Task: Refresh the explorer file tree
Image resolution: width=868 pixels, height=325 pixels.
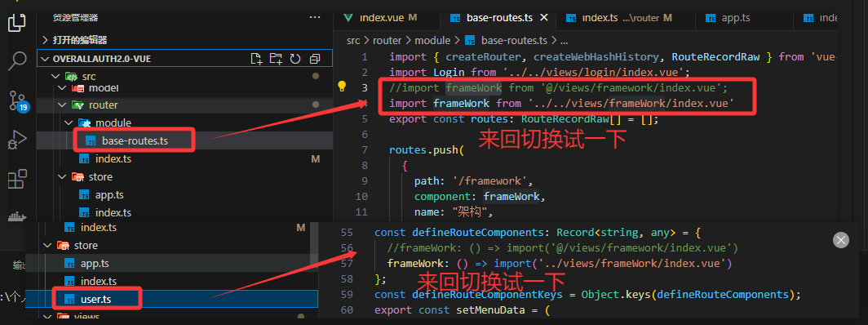Action: (295, 59)
